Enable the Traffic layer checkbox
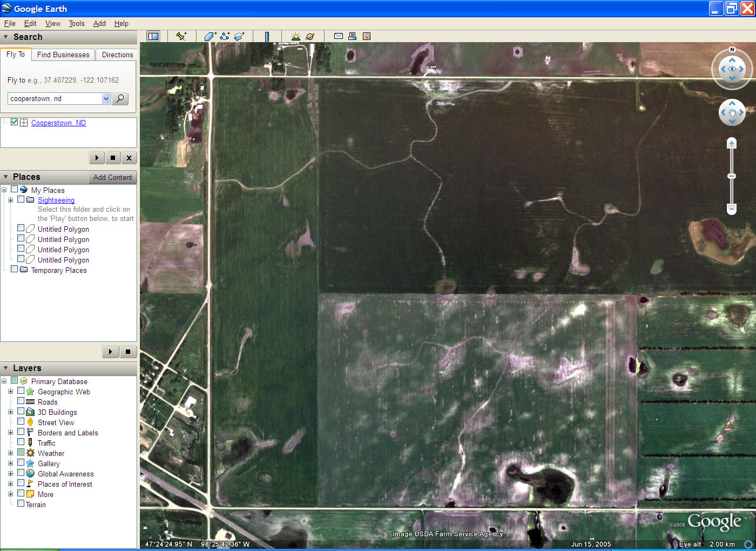 click(x=21, y=442)
